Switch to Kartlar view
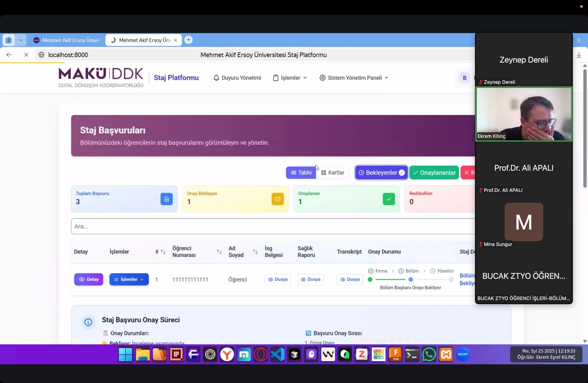Screen dimensions: 588x383 pos(333,173)
